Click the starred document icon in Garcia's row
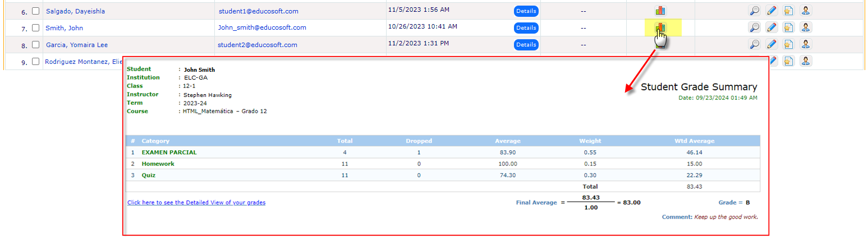 (x=788, y=44)
